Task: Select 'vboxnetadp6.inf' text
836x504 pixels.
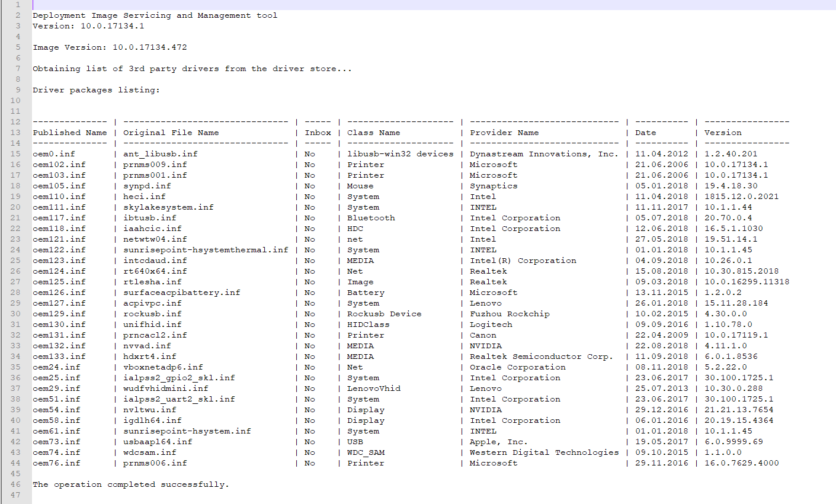Action: pyautogui.click(x=163, y=367)
